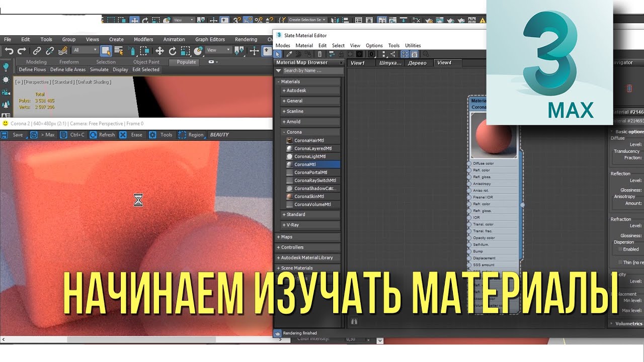
Task: Click the Search by Name field
Action: pos(312,71)
